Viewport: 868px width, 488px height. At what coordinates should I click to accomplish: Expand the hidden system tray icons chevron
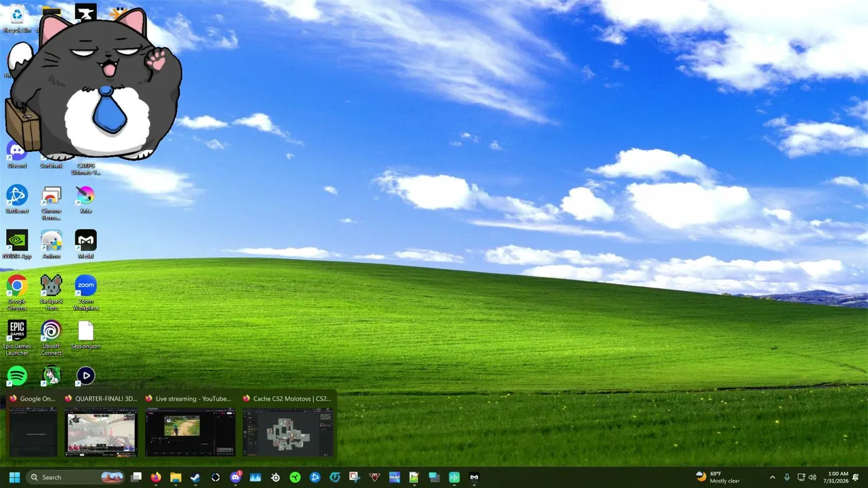tap(772, 477)
